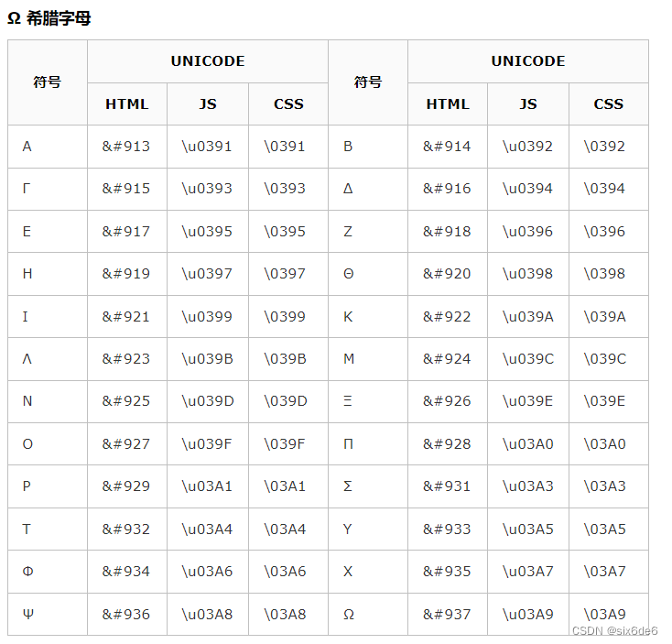Pick the CSS cell \0394
Image resolution: width=672 pixels, height=644 pixels.
tap(609, 189)
